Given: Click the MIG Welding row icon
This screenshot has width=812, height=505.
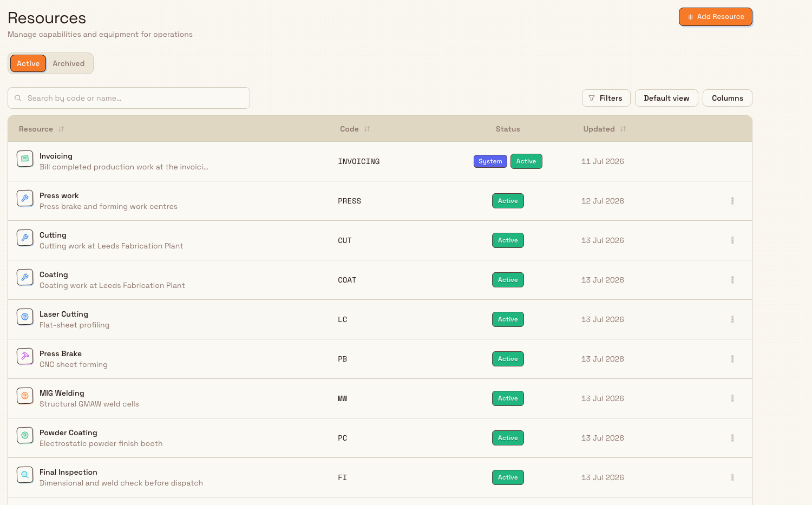Looking at the screenshot, I should [25, 396].
